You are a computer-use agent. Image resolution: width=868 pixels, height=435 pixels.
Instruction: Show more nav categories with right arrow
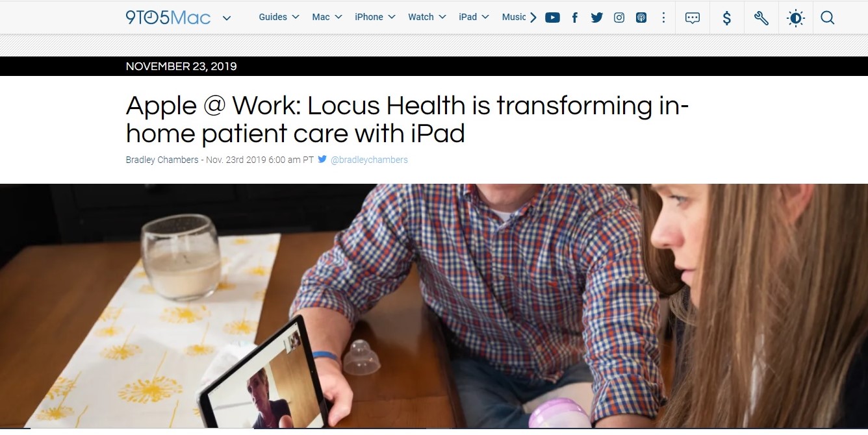533,18
